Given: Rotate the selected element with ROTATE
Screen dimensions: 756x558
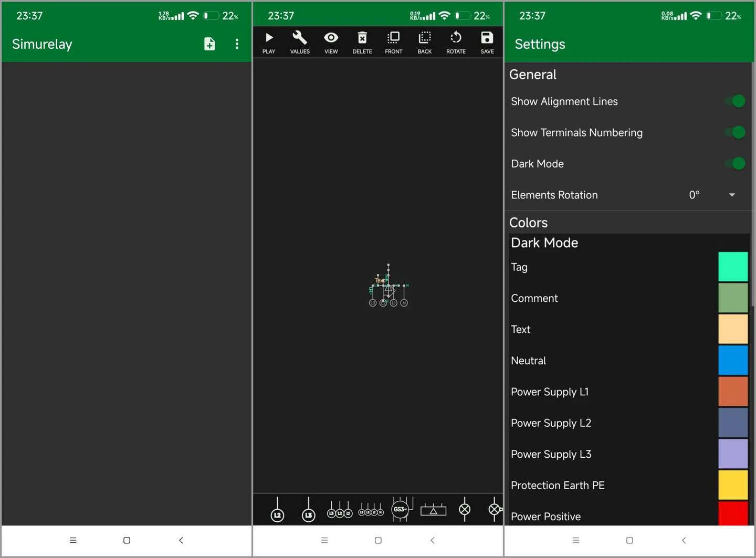Looking at the screenshot, I should pyautogui.click(x=456, y=42).
